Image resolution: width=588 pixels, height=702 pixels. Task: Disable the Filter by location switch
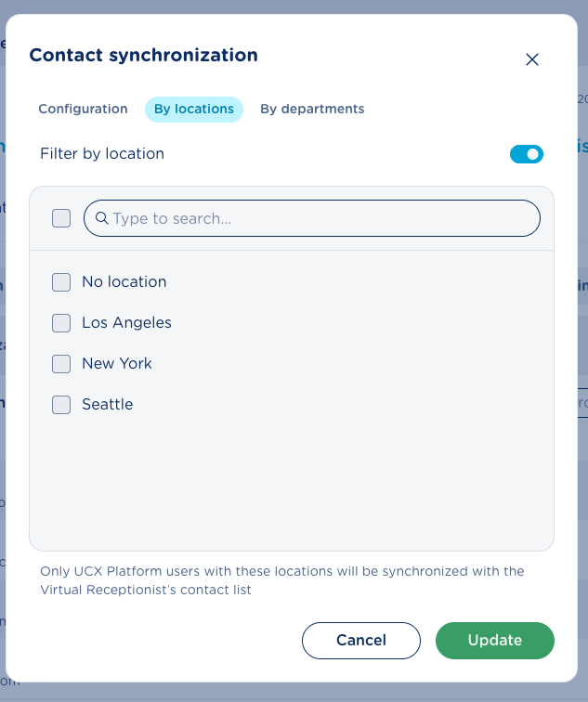(x=527, y=154)
